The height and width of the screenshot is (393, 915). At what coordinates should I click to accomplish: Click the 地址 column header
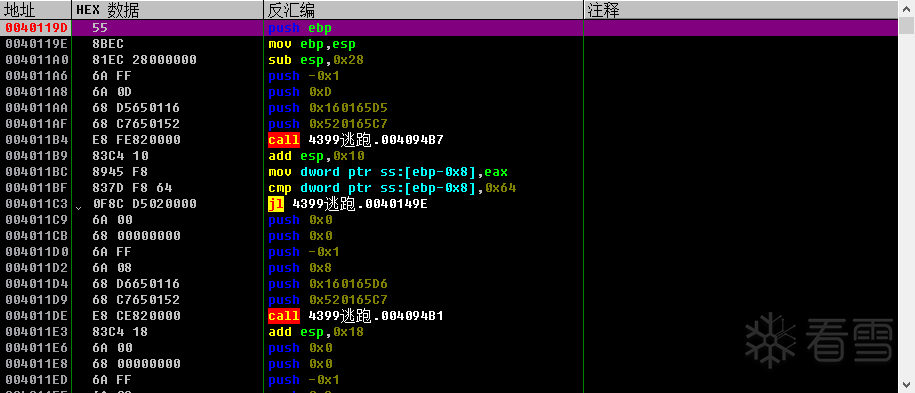(x=36, y=10)
